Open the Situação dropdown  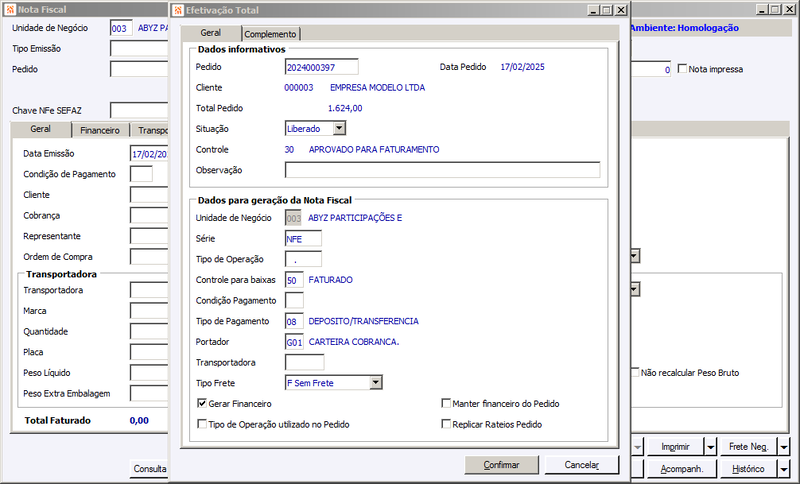(339, 129)
